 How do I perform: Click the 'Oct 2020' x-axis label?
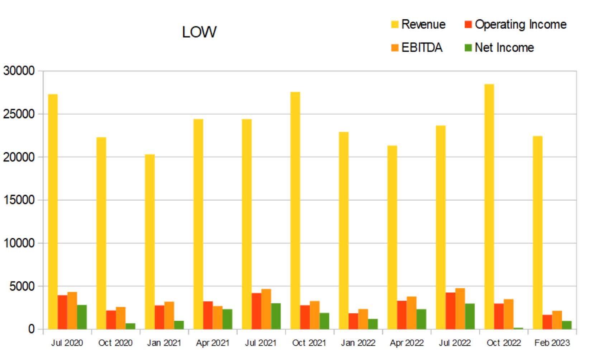[x=115, y=343]
